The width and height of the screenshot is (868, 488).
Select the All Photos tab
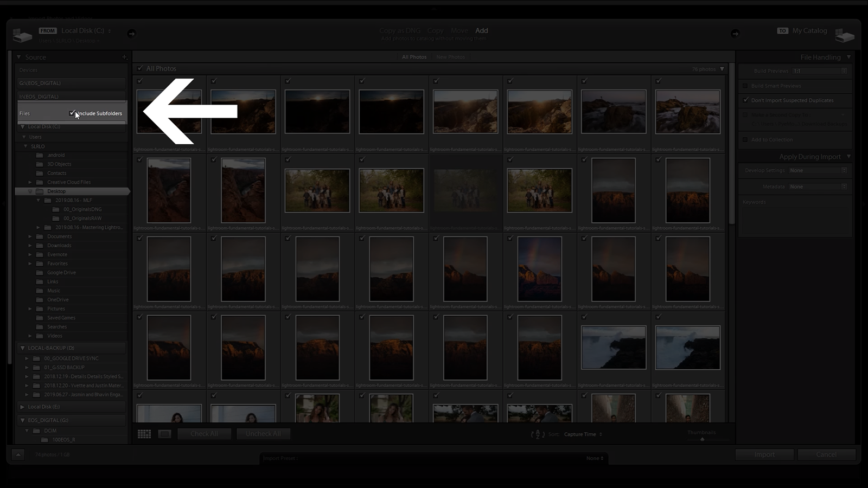pos(414,56)
